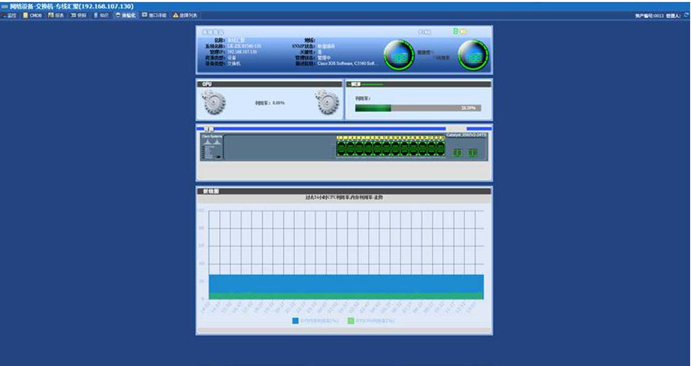Collapse the trend chart panel header
Screen dimensions: 691x366
click(x=344, y=192)
